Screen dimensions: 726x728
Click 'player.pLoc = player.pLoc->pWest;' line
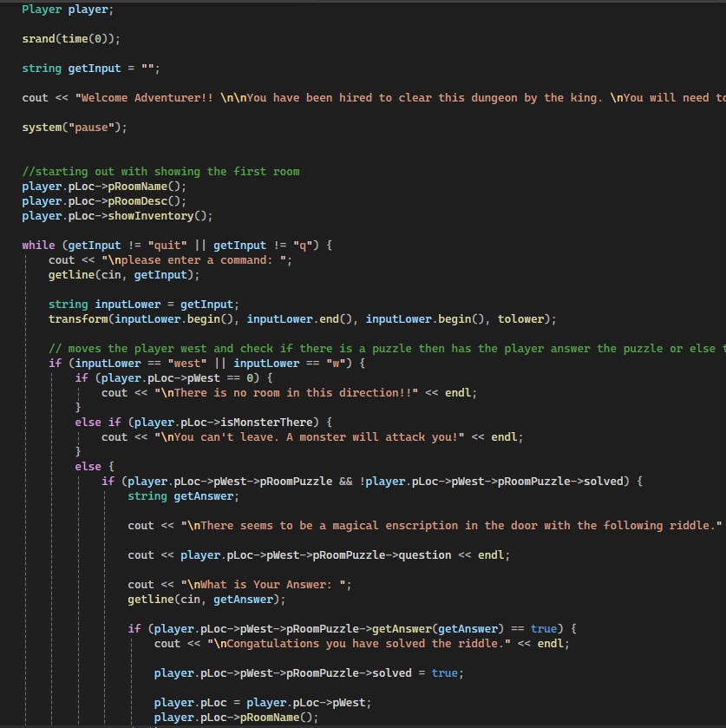point(263,703)
